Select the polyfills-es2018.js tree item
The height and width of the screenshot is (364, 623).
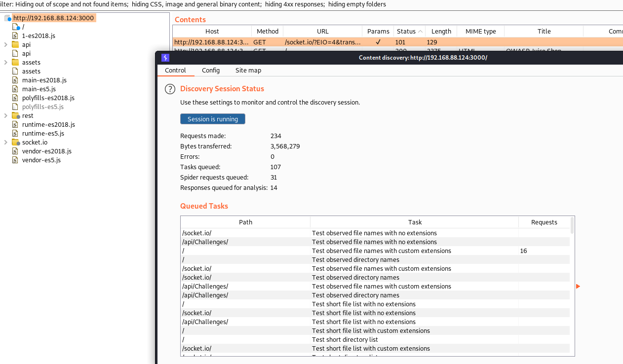point(48,98)
